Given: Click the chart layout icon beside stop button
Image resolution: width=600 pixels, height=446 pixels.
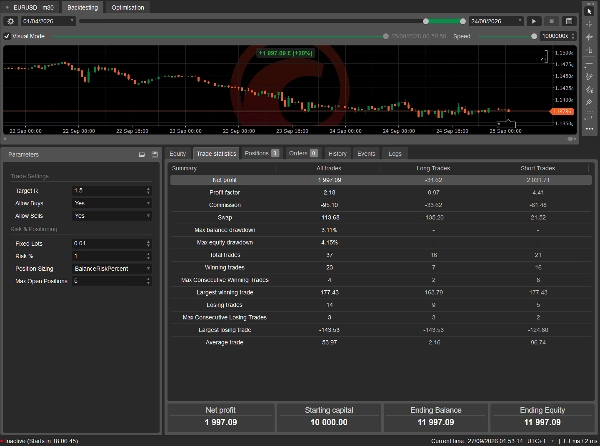Looking at the screenshot, I should tap(569, 21).
